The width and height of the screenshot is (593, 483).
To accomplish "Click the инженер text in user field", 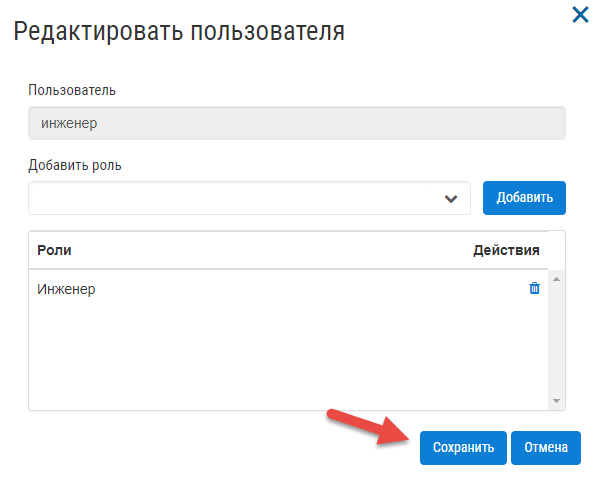I will [69, 124].
